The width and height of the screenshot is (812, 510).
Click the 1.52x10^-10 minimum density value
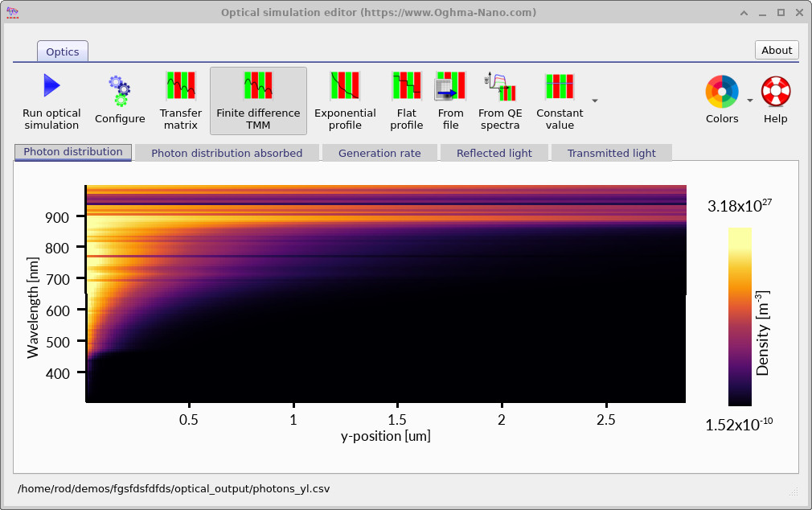click(739, 425)
